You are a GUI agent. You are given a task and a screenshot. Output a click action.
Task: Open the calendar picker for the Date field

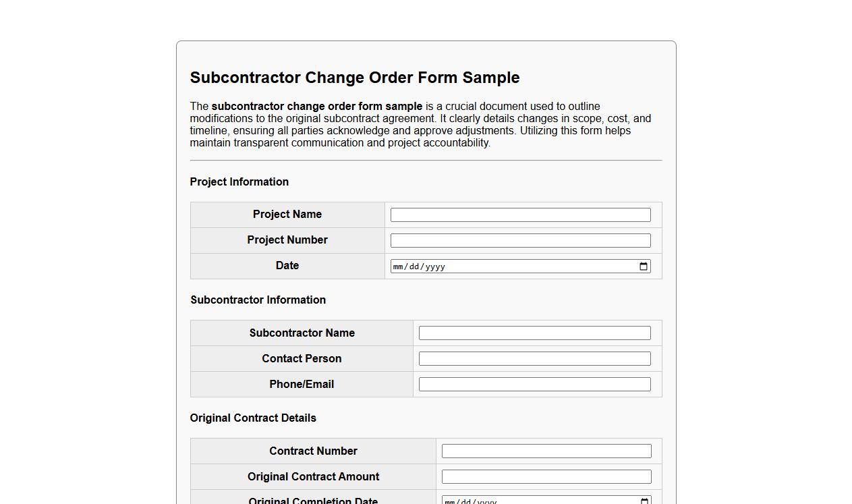(643, 266)
